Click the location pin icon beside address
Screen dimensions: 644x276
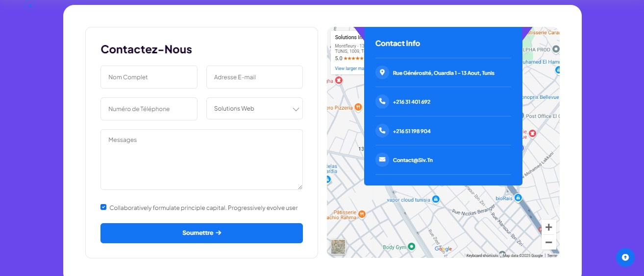click(x=382, y=72)
